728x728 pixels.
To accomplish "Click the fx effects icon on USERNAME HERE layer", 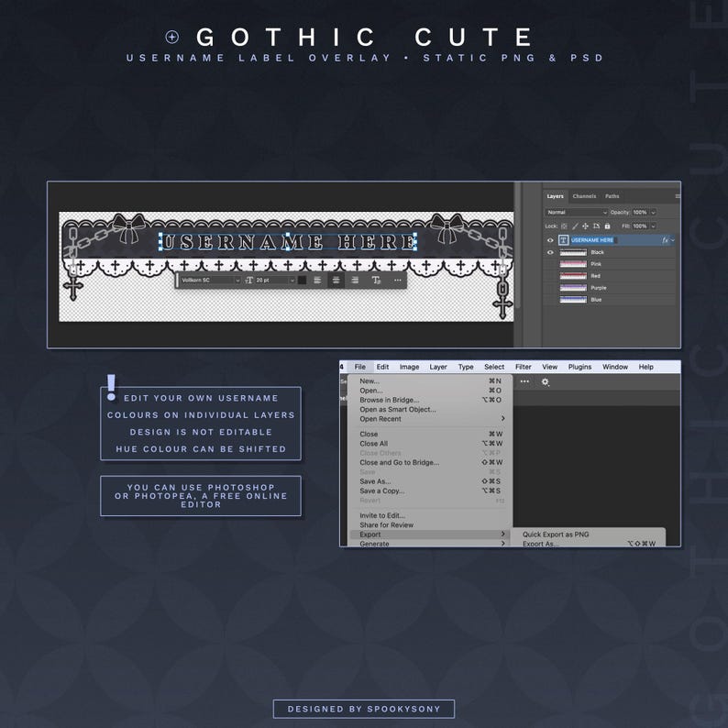I will [x=665, y=240].
